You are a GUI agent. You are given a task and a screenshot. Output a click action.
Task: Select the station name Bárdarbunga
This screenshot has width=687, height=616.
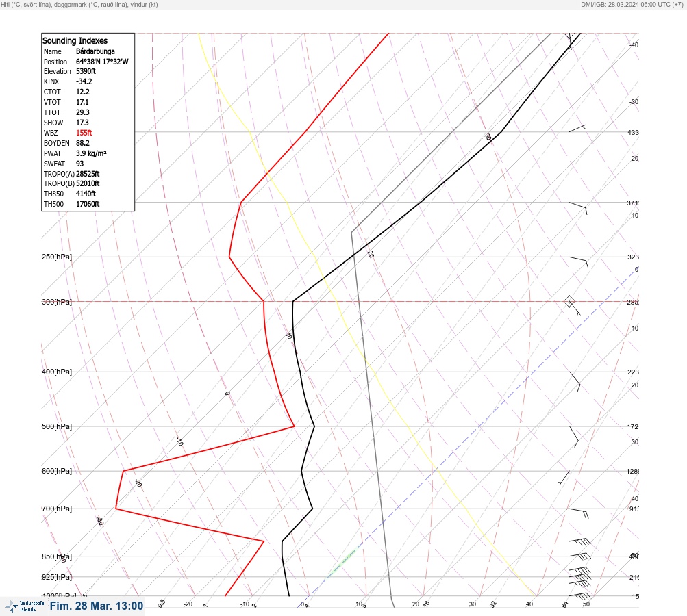coord(95,51)
